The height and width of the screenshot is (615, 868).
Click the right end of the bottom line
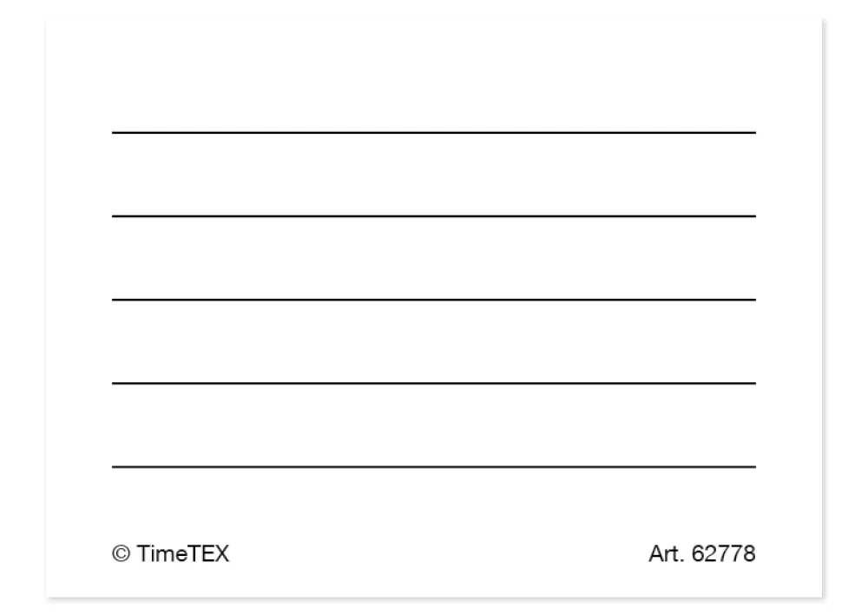pos(753,466)
